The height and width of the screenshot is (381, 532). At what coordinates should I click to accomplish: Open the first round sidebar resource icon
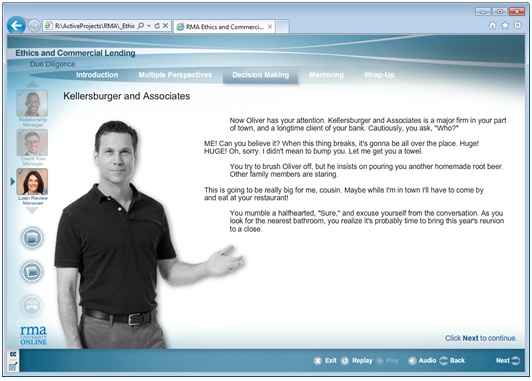coord(32,238)
